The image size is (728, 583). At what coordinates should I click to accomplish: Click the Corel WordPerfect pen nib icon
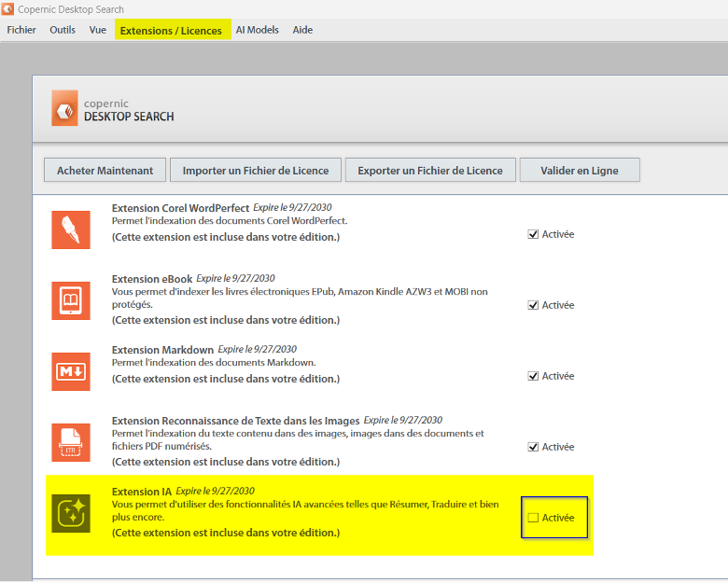71,229
